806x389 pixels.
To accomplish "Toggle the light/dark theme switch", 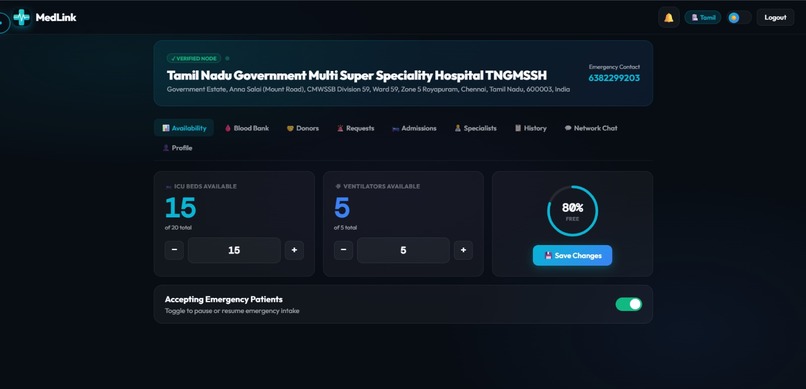I will coord(739,17).
